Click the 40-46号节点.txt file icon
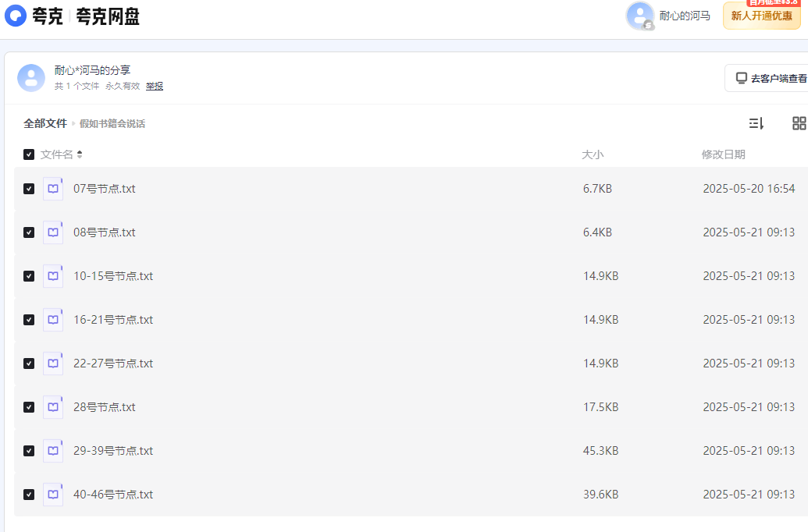 click(53, 495)
